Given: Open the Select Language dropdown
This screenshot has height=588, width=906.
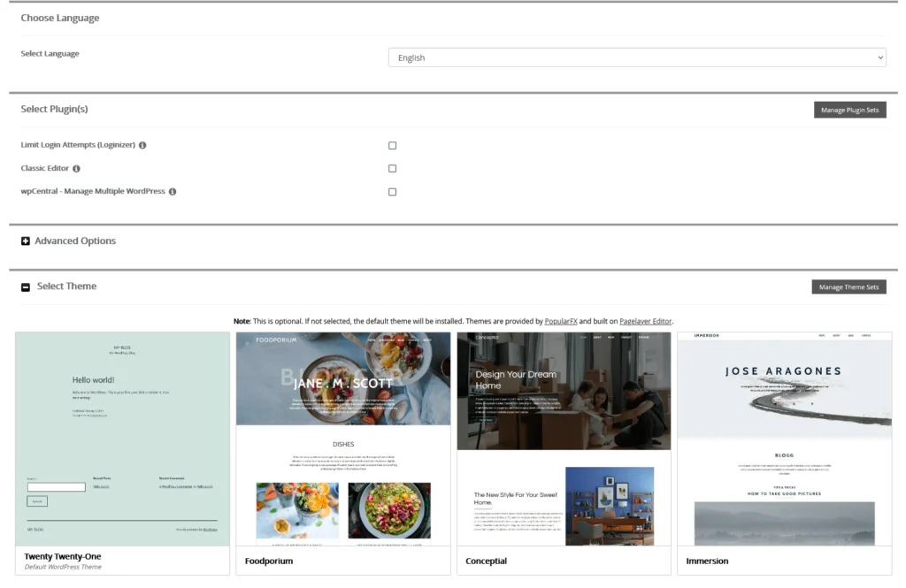Looking at the screenshot, I should click(637, 57).
